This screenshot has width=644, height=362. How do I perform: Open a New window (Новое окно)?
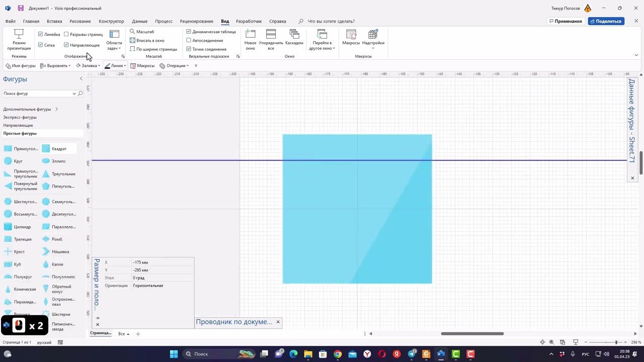[251, 40]
